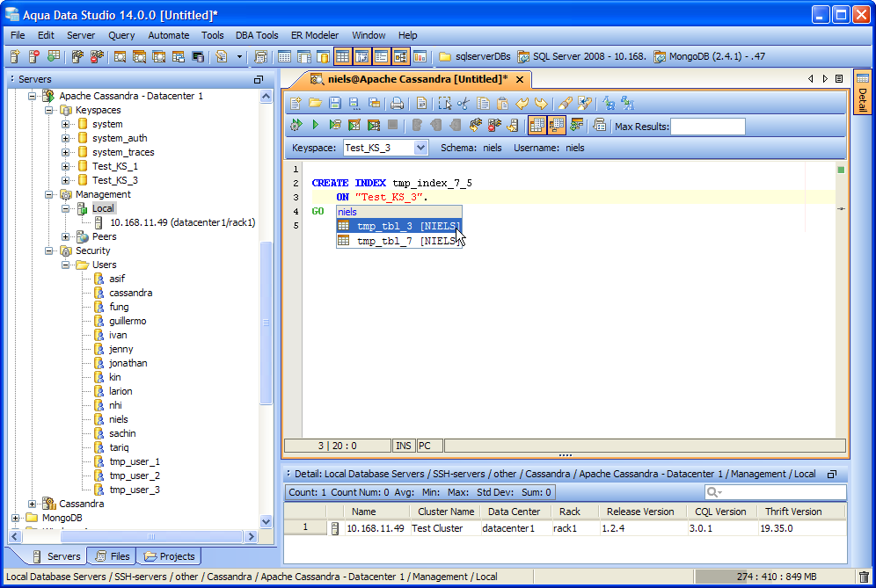
Task: Click the Reconnect plug icon in query toolbar
Action: tap(476, 125)
